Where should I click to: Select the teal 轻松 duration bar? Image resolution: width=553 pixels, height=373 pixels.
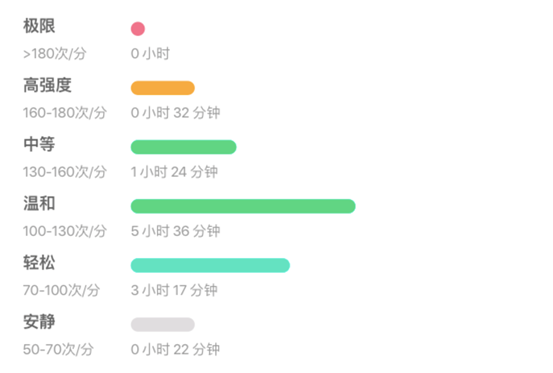click(210, 265)
